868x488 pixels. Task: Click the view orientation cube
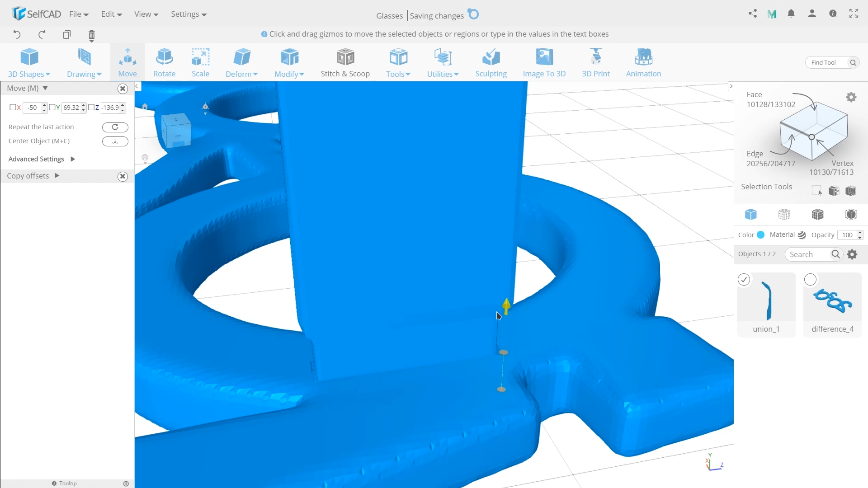[x=176, y=130]
